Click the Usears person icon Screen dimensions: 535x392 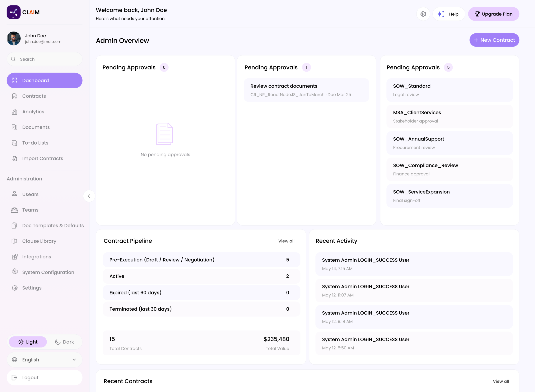[14, 194]
